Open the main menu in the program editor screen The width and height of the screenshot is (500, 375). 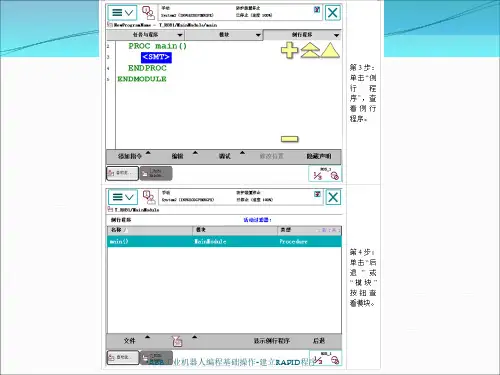(x=122, y=13)
